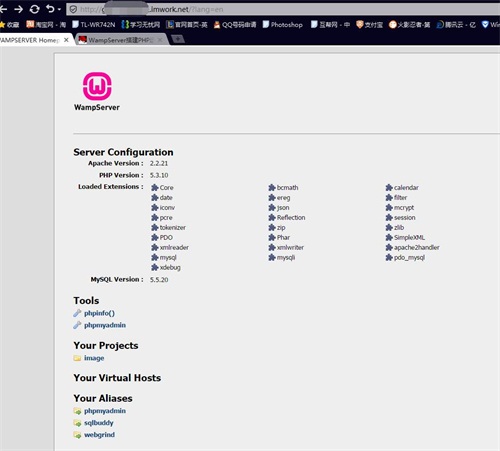This screenshot has height=451, width=500.
Task: Open the phpinfo() tool link
Action: point(99,313)
